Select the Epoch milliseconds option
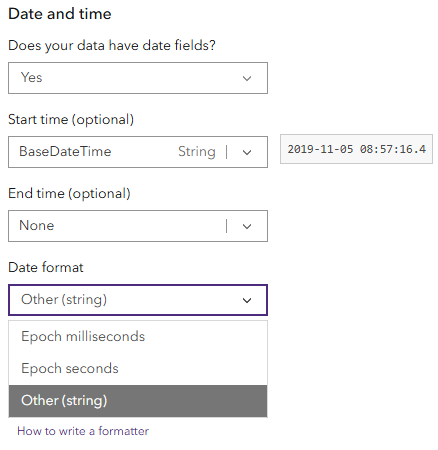Viewport: 438px width, 450px height. point(138,337)
